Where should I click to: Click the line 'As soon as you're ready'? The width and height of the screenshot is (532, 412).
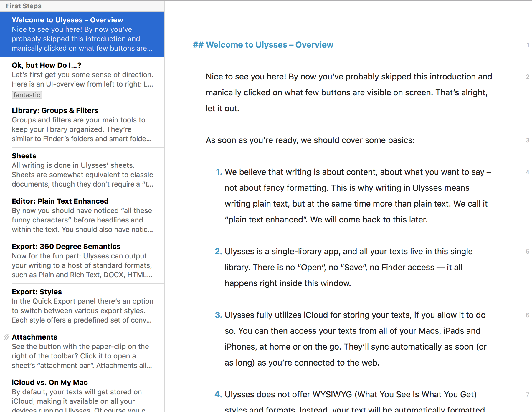pos(310,140)
